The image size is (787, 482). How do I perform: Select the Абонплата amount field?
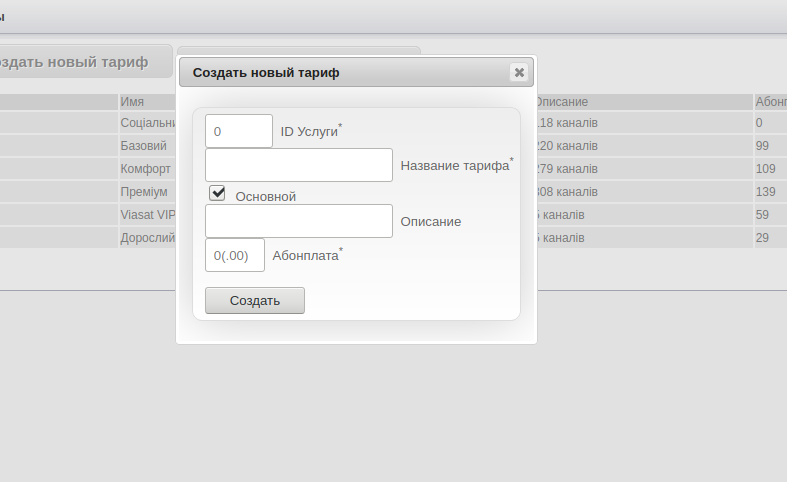tap(235, 255)
